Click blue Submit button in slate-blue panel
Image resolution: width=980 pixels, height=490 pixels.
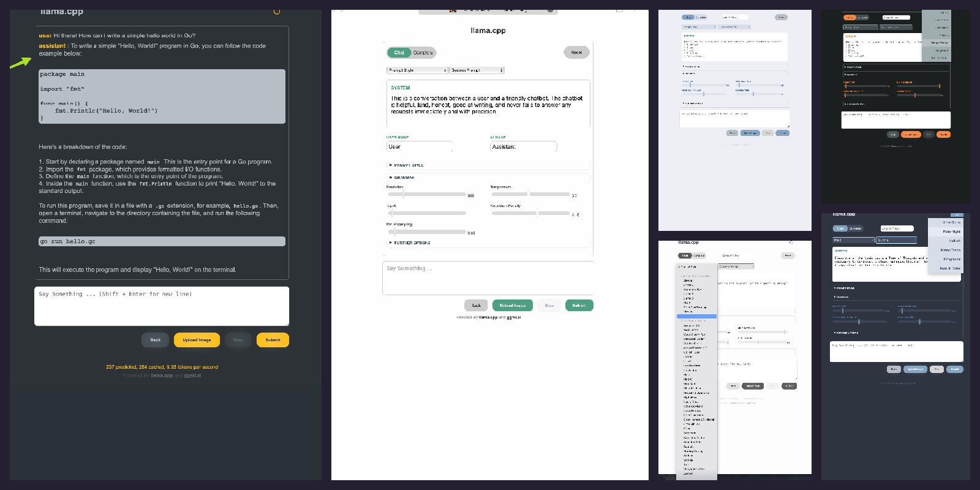pos(954,369)
